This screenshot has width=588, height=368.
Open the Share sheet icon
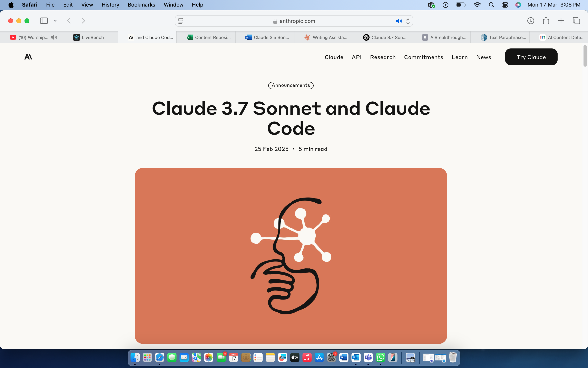(546, 21)
